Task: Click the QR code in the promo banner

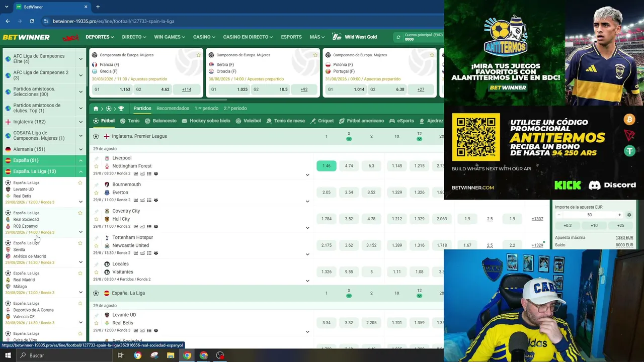Action: 476,137
